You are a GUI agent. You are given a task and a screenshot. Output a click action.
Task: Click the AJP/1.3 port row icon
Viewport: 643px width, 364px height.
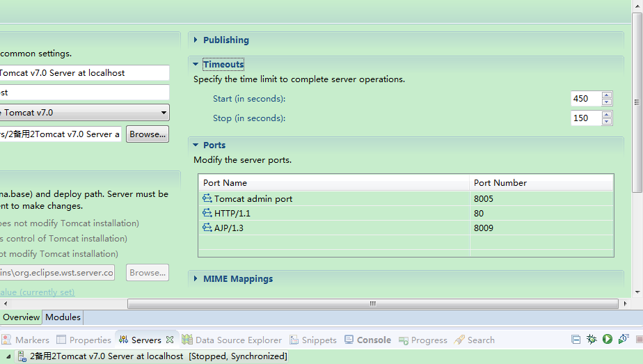pyautogui.click(x=207, y=228)
